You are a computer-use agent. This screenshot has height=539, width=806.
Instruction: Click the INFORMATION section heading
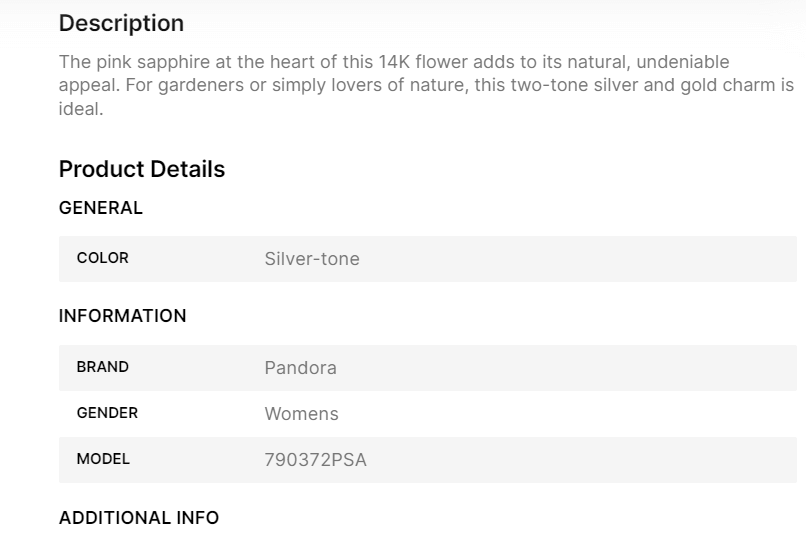[x=123, y=316]
